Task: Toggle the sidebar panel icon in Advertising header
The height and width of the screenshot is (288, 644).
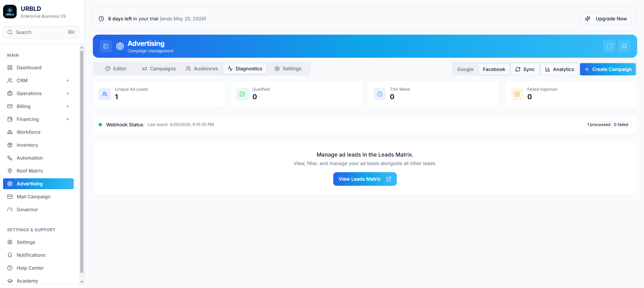Action: click(x=106, y=46)
